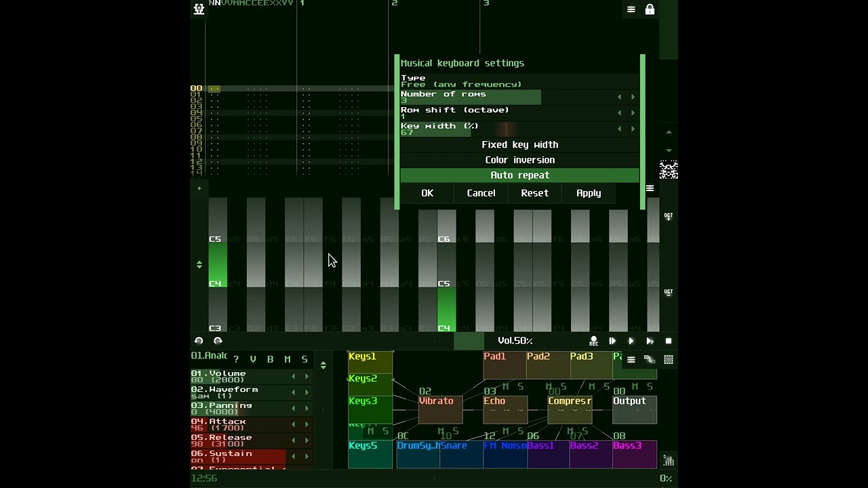
Task: Increase Number of rows with right arrow
Action: point(633,97)
